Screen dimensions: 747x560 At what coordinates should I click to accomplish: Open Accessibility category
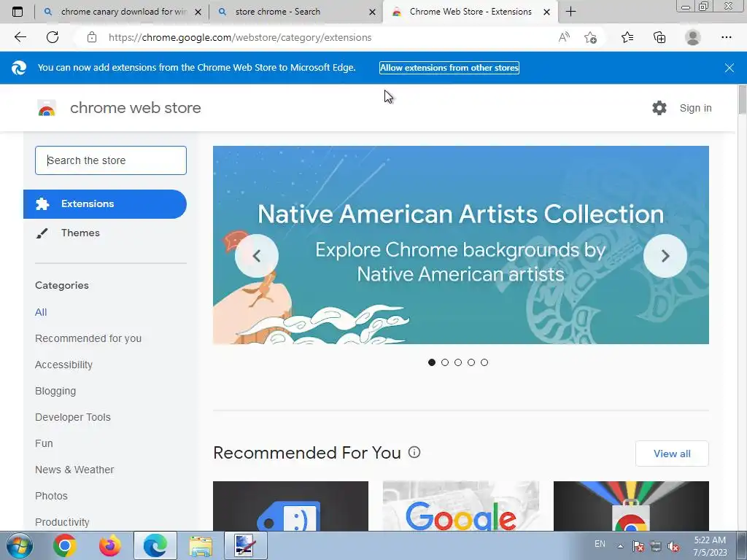pos(63,365)
